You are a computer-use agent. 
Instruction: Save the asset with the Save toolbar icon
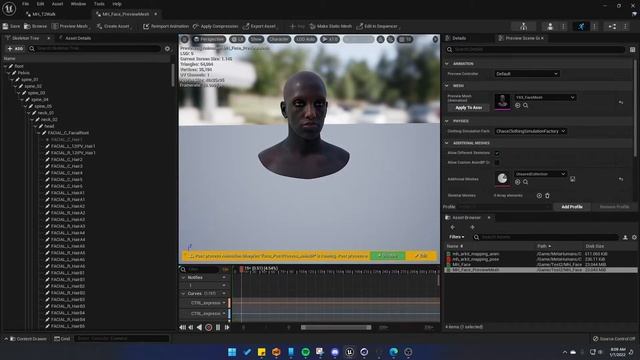[11, 26]
